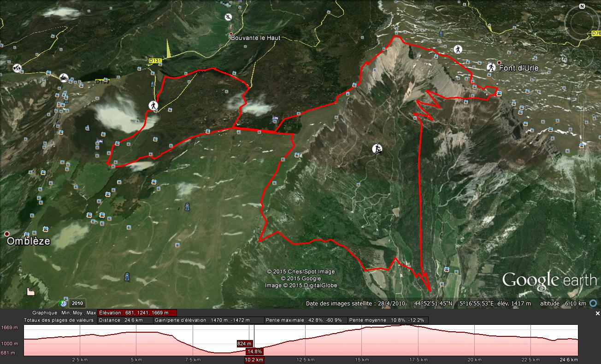Click the blue info marker east of Omblèze
Image resolution: width=601 pixels, height=364 pixels.
tap(127, 276)
